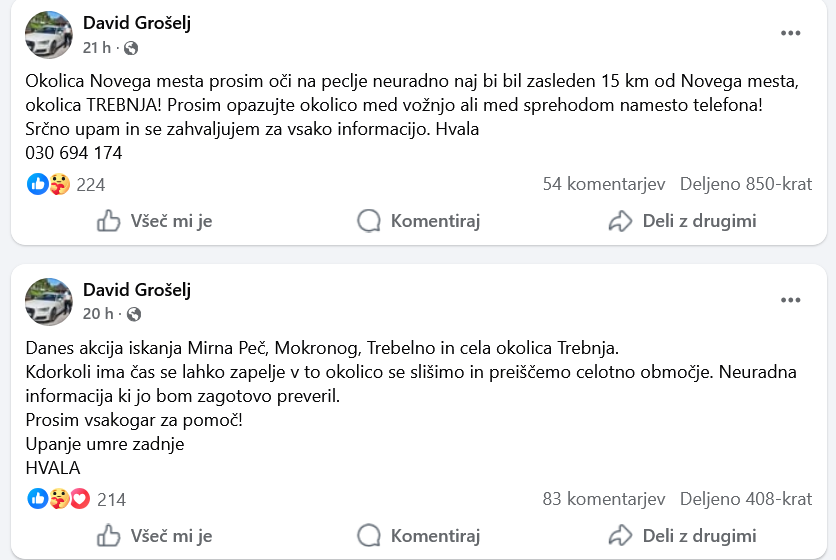Screen dimensions: 836x560
Task: Open the 54 komentarjev comments link
Action: (604, 184)
